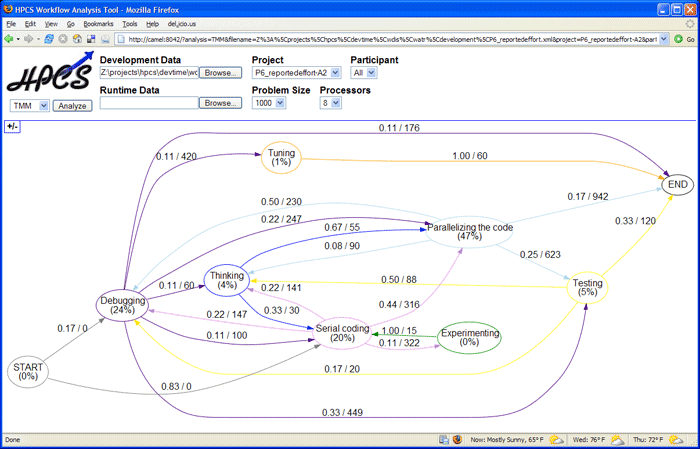Open the TMM analysis type dropdown
700x449 pixels.
29,105
